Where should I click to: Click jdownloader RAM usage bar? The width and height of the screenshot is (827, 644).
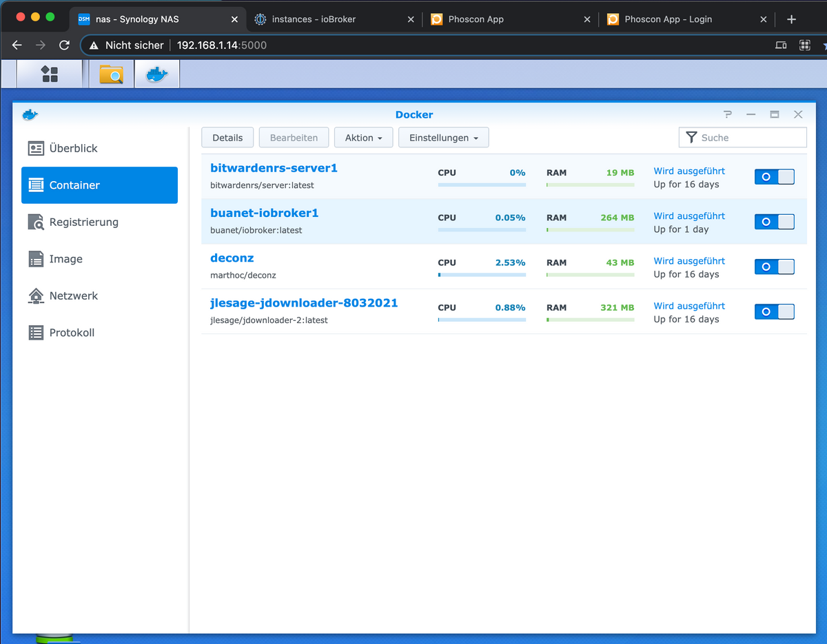(591, 320)
